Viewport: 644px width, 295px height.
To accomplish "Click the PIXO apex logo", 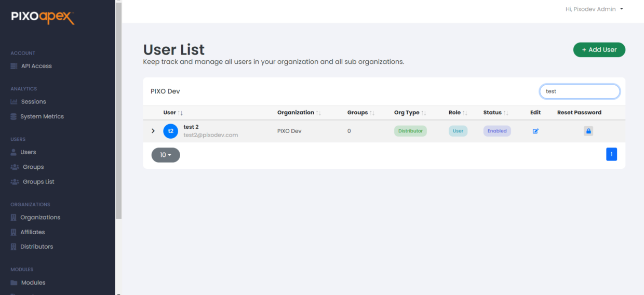I will pos(43,17).
